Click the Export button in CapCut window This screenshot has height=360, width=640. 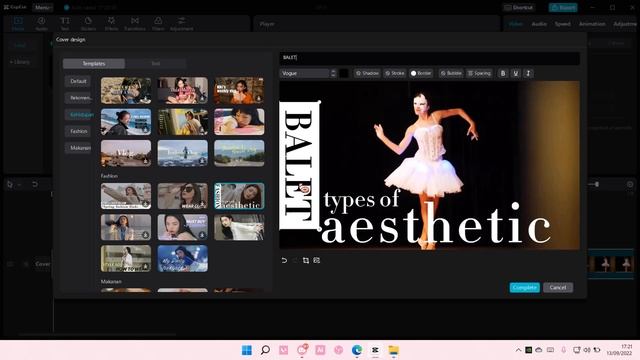click(563, 7)
